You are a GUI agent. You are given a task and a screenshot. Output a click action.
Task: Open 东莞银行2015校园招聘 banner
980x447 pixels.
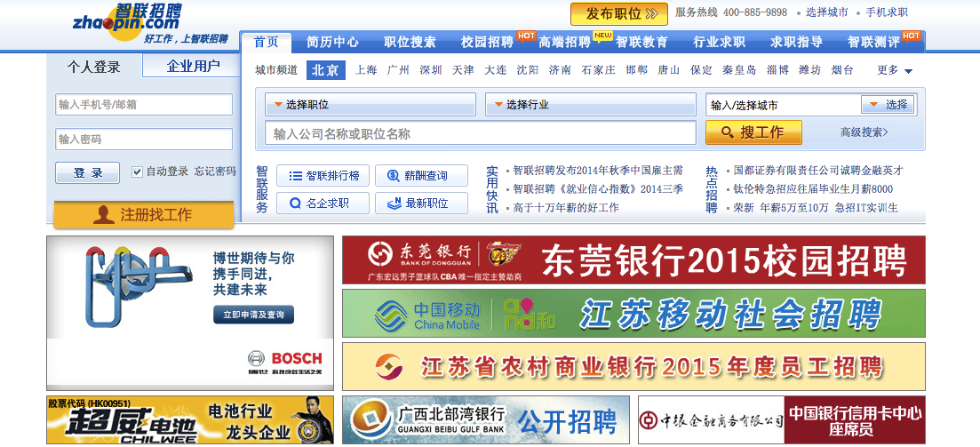coord(633,260)
